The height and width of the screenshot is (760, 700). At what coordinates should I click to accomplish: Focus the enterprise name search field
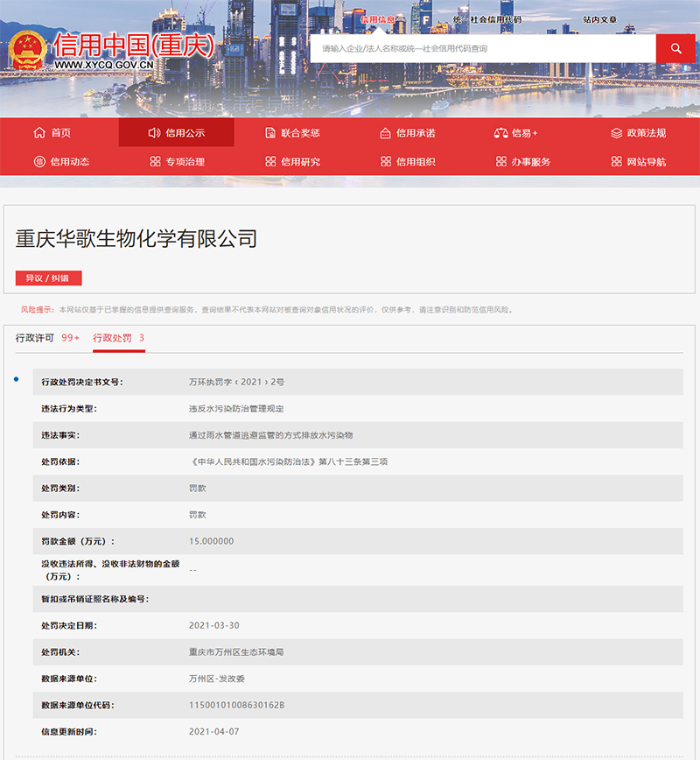tap(483, 48)
